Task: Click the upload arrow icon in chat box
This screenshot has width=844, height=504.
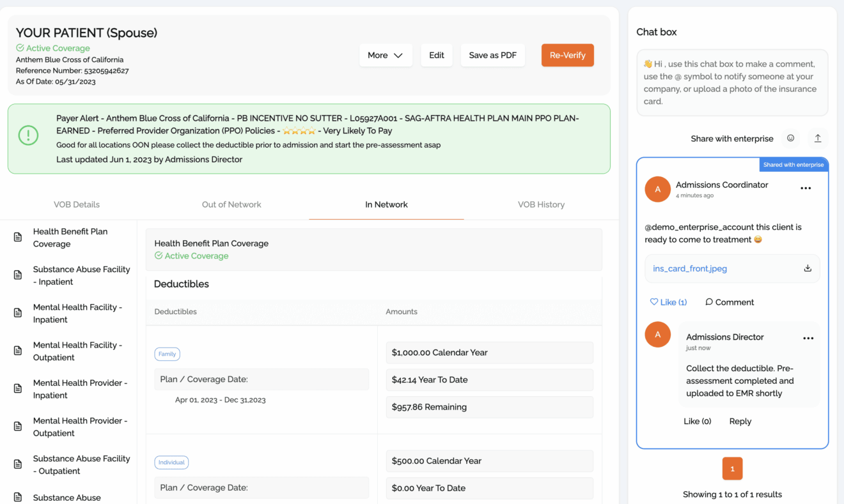Action: (x=817, y=139)
